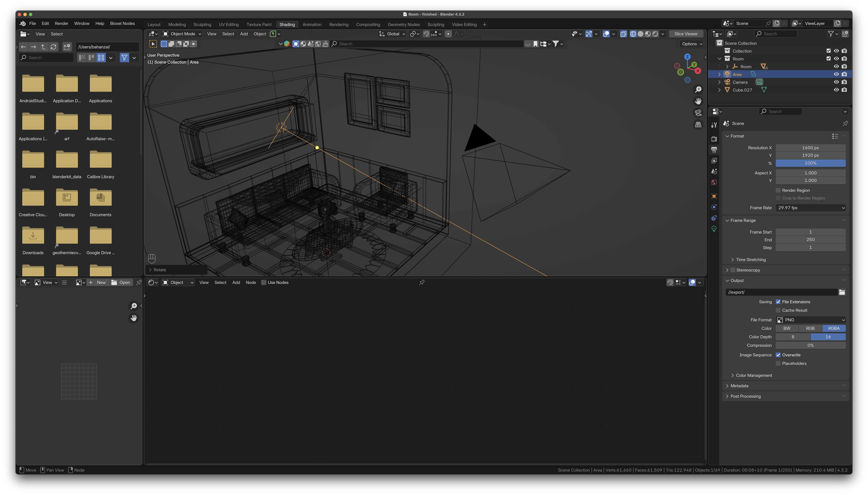Switch viewport between perspective and orthographic
Viewport: 868px width, 495px height.
(x=698, y=125)
